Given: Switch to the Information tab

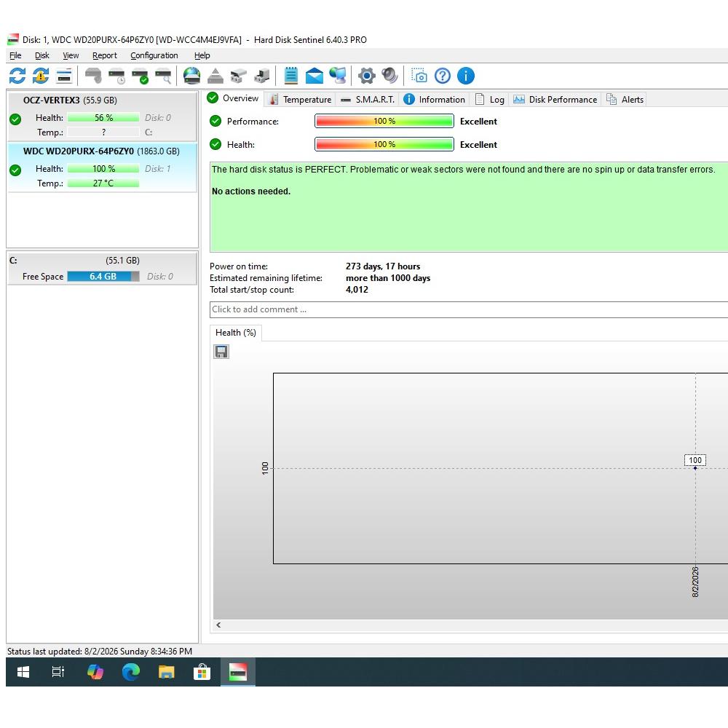Looking at the screenshot, I should click(x=434, y=99).
